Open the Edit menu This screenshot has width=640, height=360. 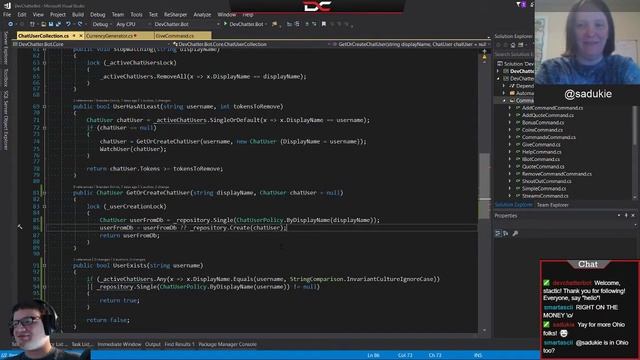pyautogui.click(x=22, y=15)
